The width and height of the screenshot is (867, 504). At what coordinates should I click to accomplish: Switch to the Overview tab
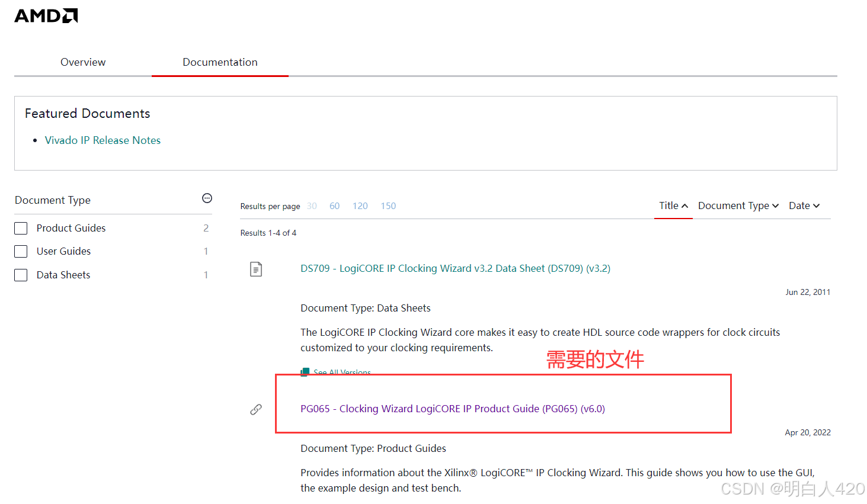click(83, 62)
